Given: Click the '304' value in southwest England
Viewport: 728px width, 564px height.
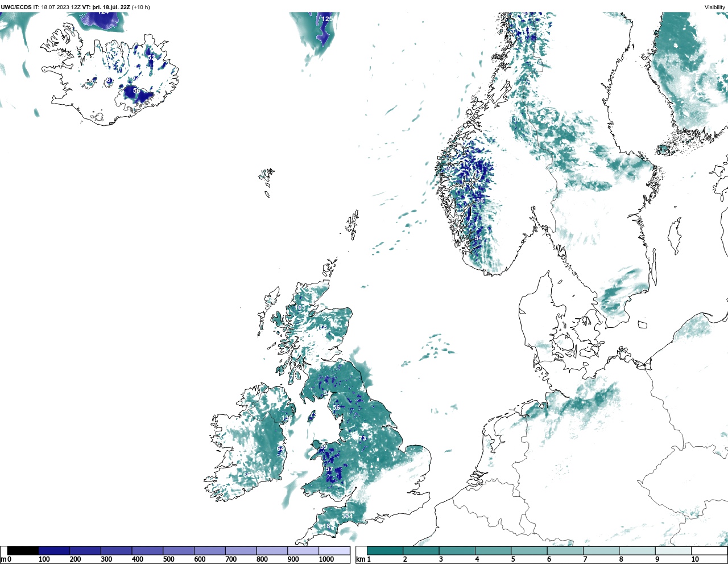Looking at the screenshot, I should pyautogui.click(x=347, y=516).
